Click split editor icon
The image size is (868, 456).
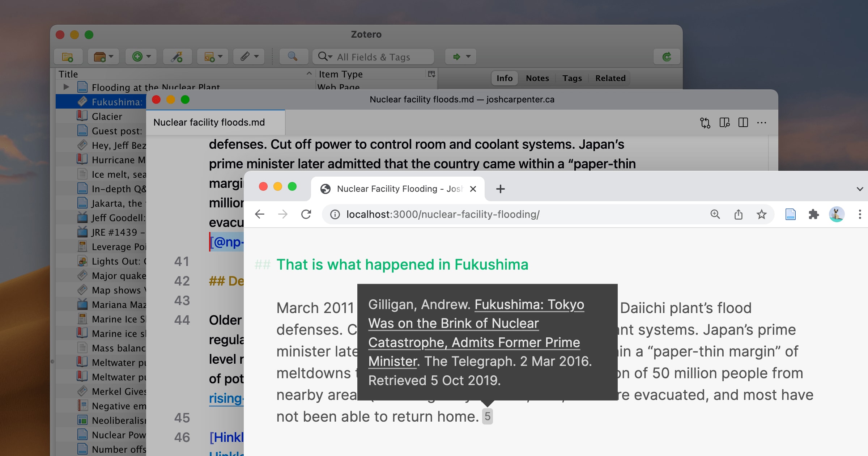(x=743, y=123)
